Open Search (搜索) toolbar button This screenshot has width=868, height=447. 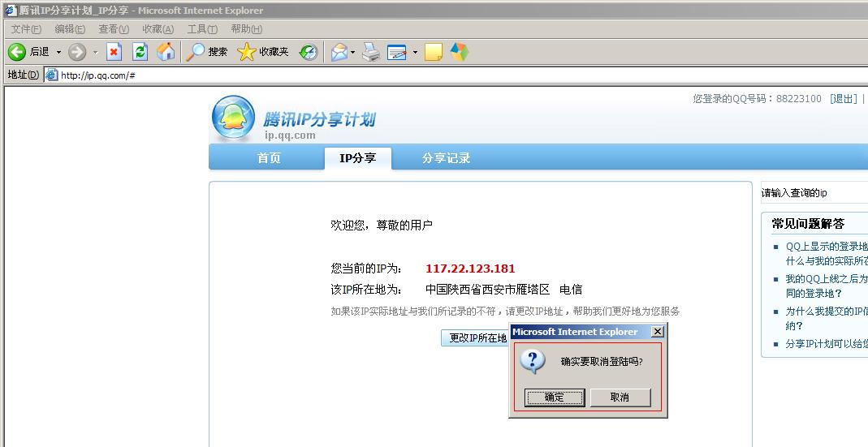206,52
